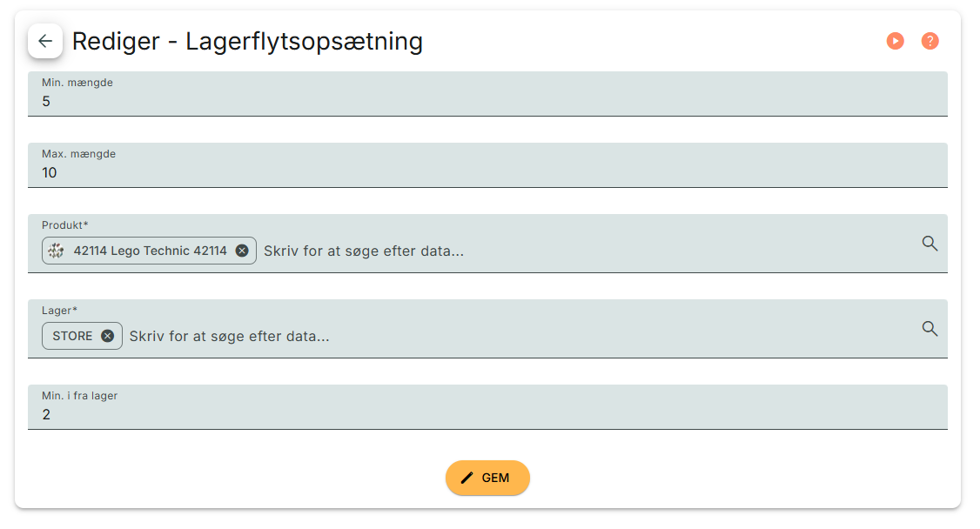Focus the Max. mængde field showing 10
Screen dimensions: 980x529
pos(487,173)
